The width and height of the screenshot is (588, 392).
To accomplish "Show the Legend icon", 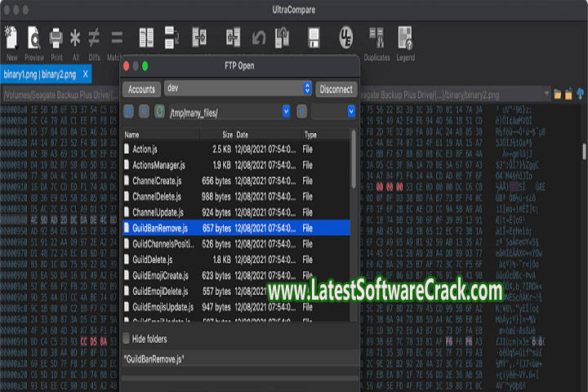I will 405,38.
